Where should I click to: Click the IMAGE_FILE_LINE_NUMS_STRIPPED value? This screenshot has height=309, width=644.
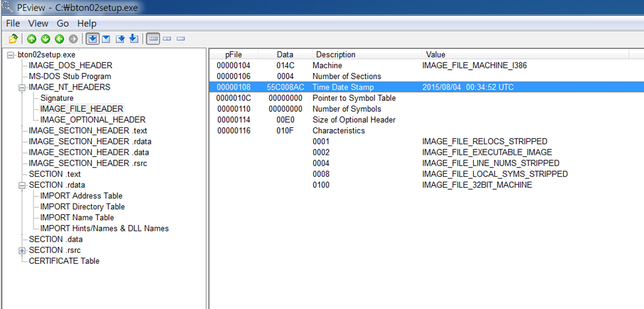coord(491,163)
